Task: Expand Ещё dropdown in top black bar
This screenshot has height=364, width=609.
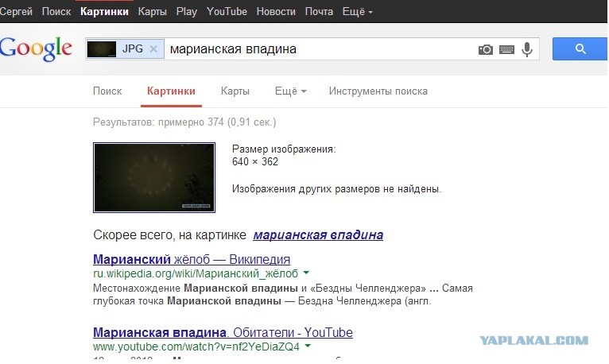Action: click(x=357, y=12)
